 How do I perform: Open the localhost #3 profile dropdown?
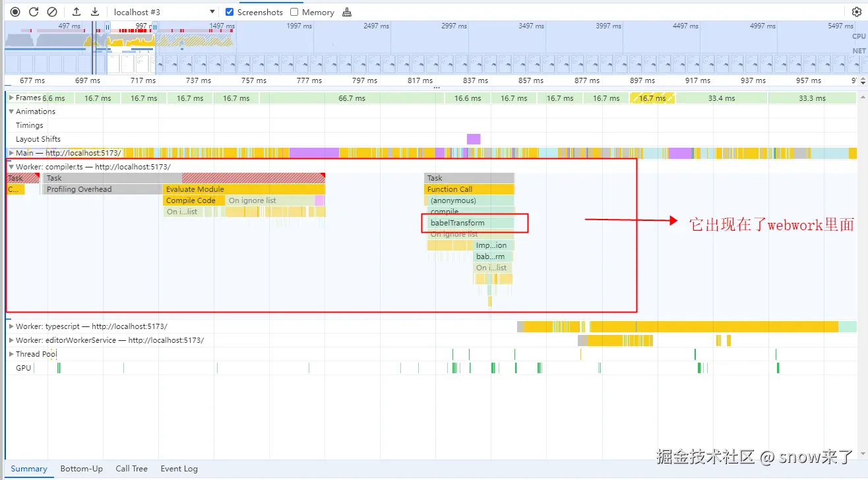tap(164, 12)
